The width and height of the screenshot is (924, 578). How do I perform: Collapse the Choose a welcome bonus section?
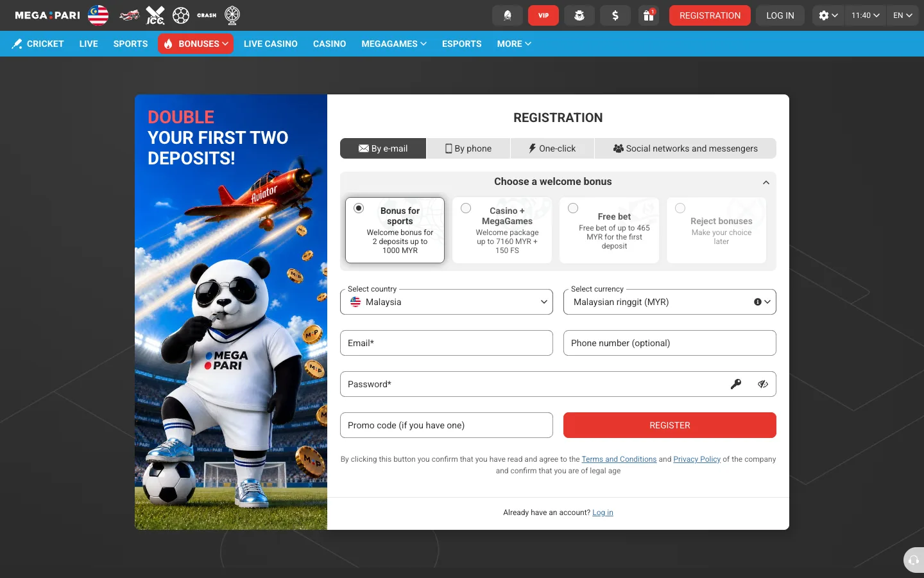point(766,182)
